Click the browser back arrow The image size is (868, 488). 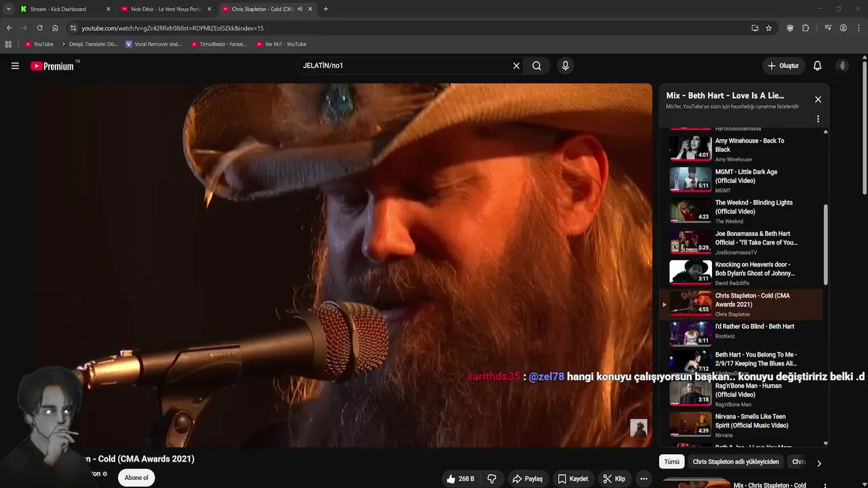9,28
